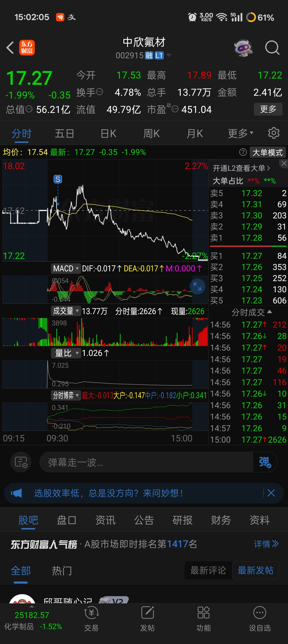Close the L2 big-order promo panel

284,163
